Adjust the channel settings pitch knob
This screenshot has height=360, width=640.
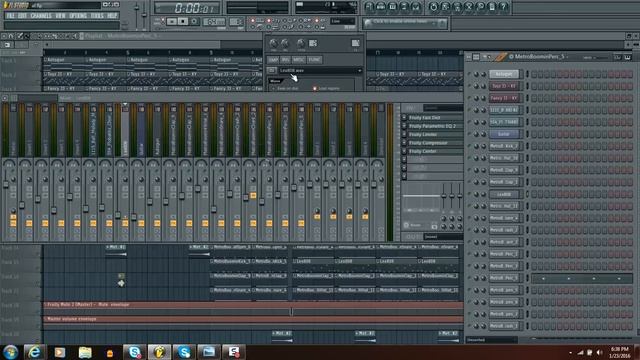tap(300, 43)
